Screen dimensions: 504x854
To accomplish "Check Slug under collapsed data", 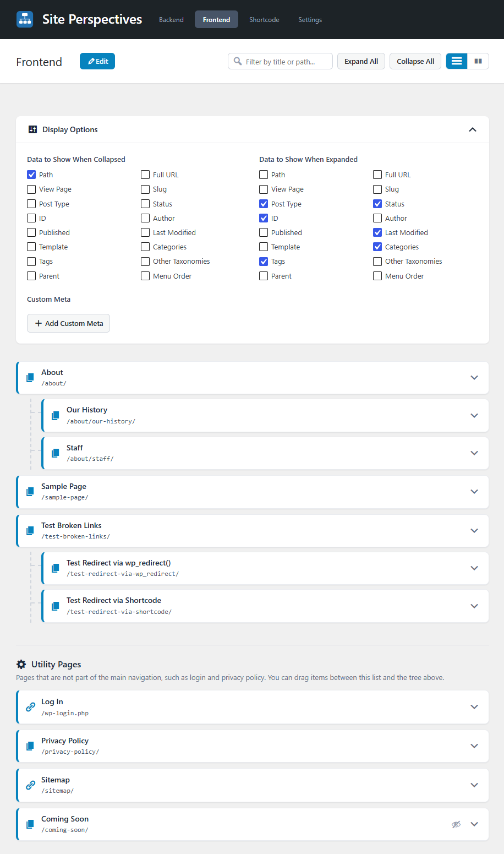I will [145, 189].
